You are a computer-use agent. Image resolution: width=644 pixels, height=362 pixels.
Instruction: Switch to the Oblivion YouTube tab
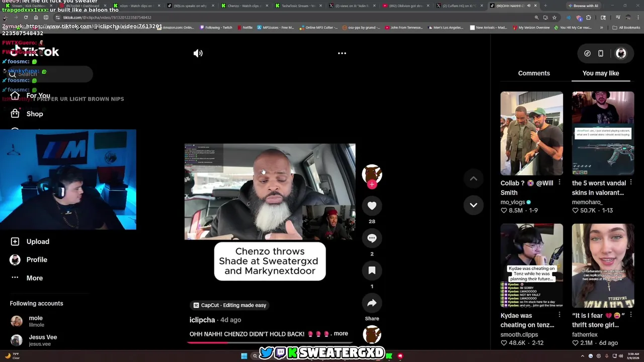coord(408,6)
